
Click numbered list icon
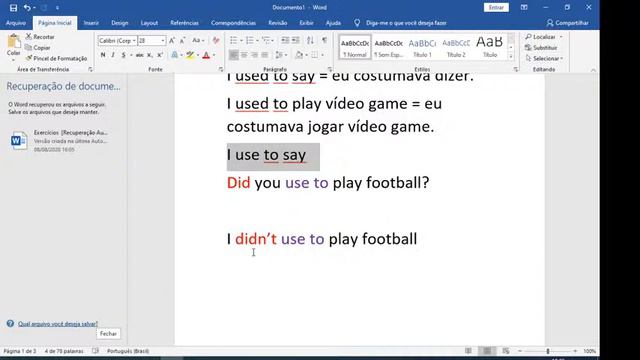coord(249,40)
